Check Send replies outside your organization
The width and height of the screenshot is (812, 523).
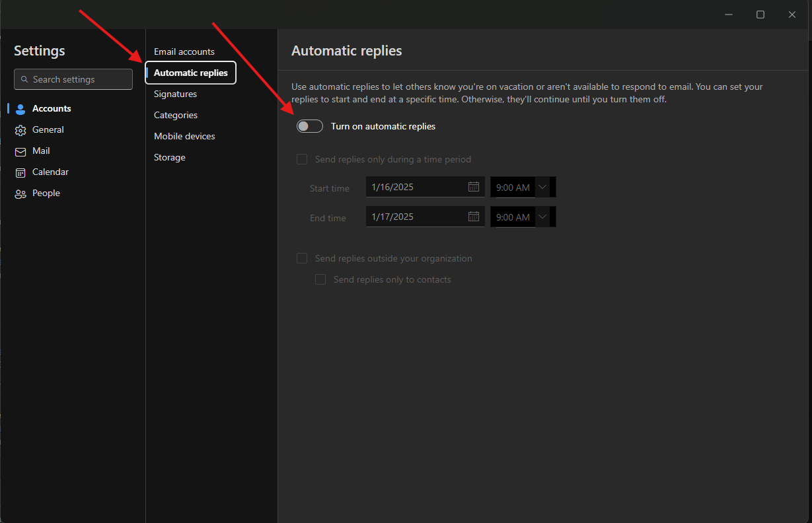[x=302, y=258]
